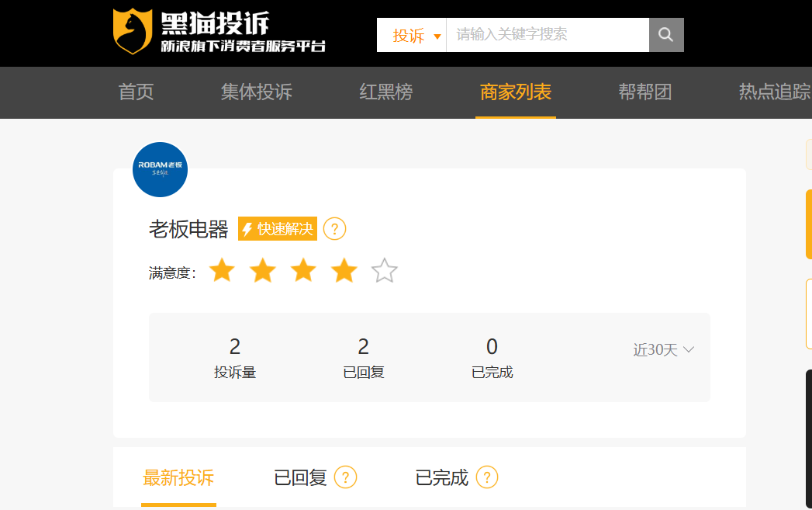Screen dimensions: 812x510
Task: Click the help icon beside 已完成 tab
Action: (487, 477)
